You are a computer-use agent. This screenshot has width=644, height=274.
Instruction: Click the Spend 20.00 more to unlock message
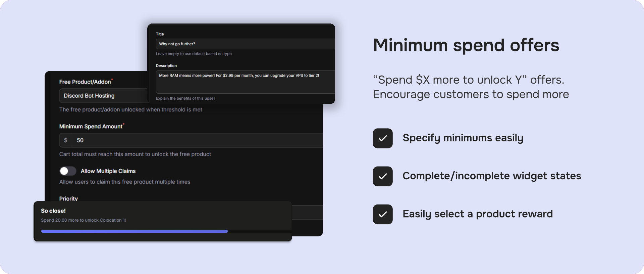(84, 220)
